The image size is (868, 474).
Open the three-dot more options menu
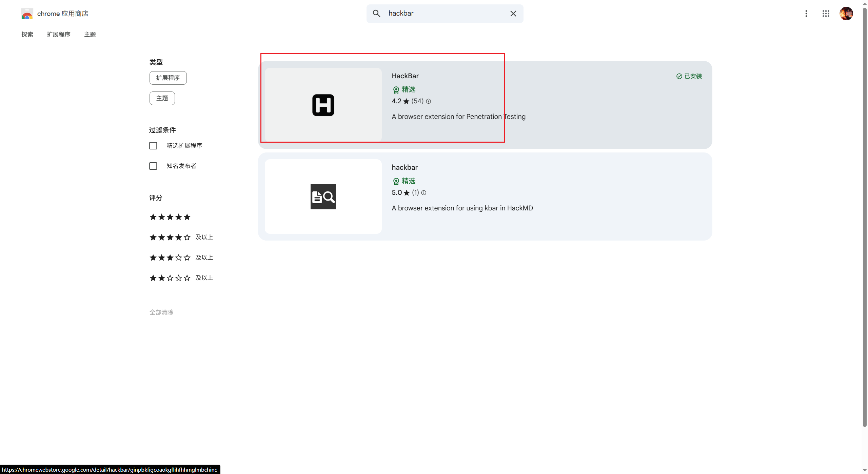pyautogui.click(x=806, y=14)
